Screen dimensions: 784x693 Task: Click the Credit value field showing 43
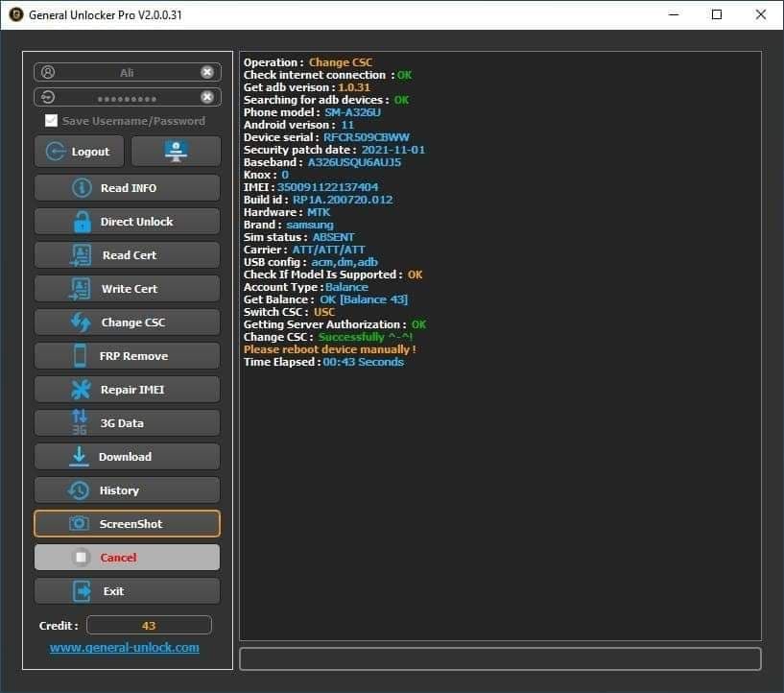[x=149, y=625]
